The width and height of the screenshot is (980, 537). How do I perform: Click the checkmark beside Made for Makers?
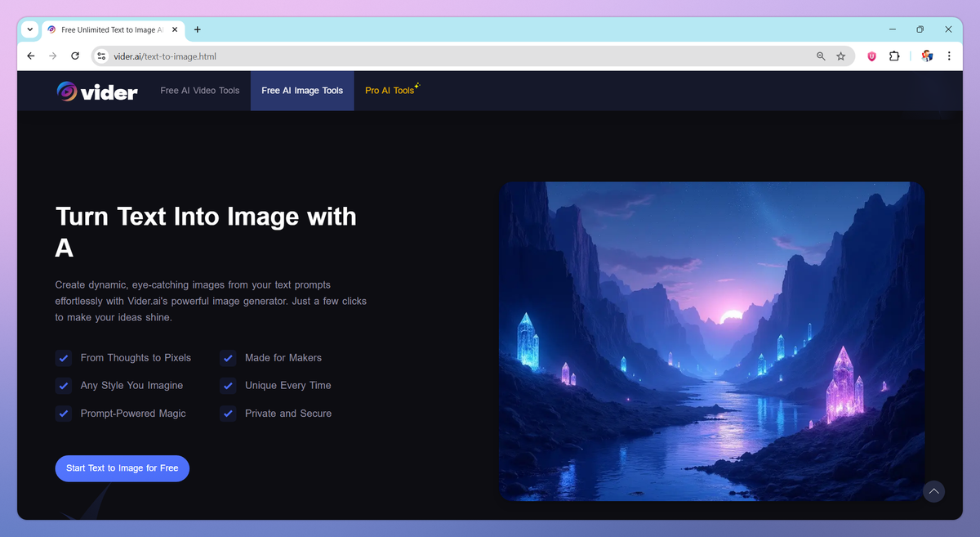click(x=228, y=358)
